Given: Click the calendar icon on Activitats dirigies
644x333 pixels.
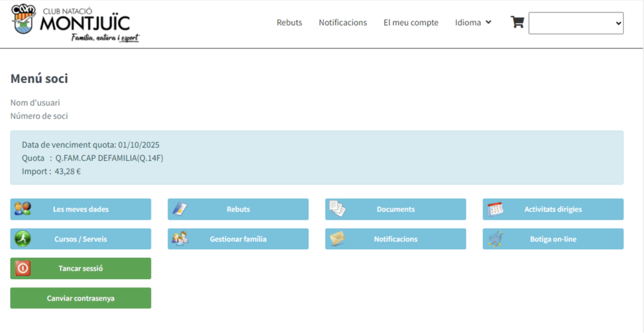Looking at the screenshot, I should click(x=495, y=209).
